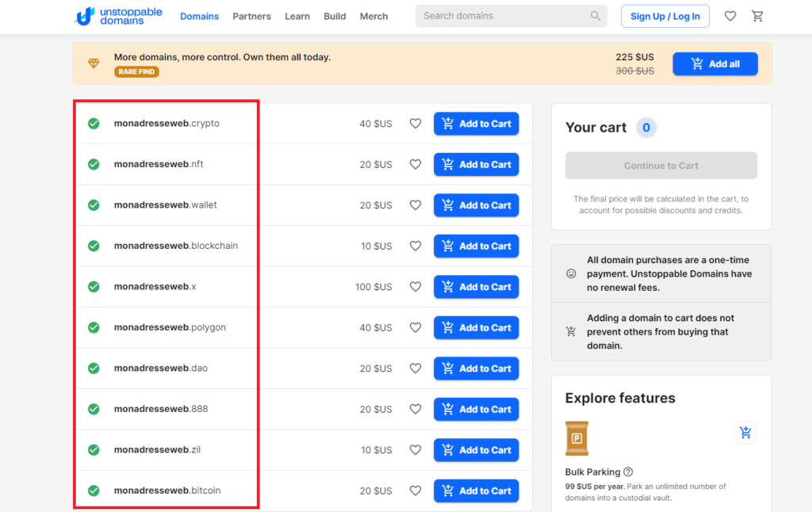Favorite monadresseweb.crypto with heart icon
Screen dimensions: 812x512
[415, 124]
